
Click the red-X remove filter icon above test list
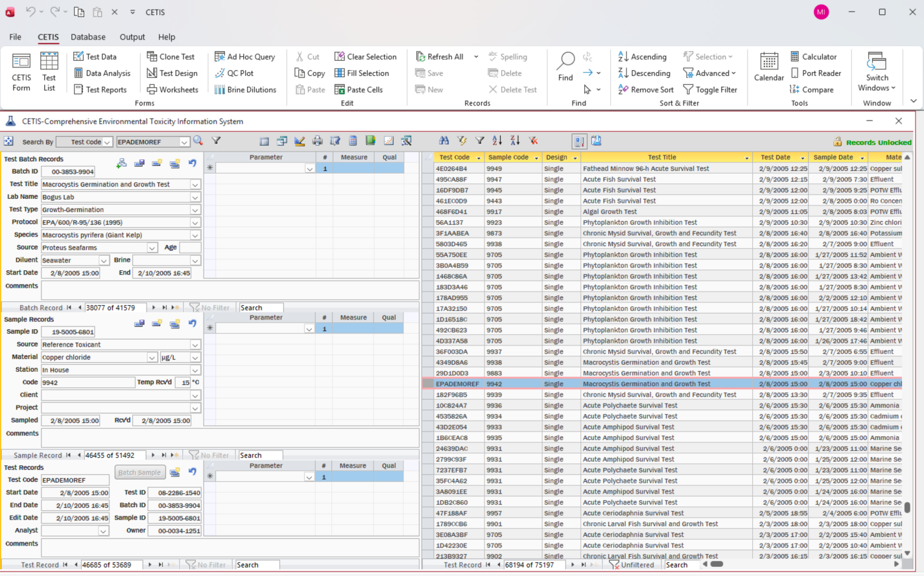(x=533, y=140)
